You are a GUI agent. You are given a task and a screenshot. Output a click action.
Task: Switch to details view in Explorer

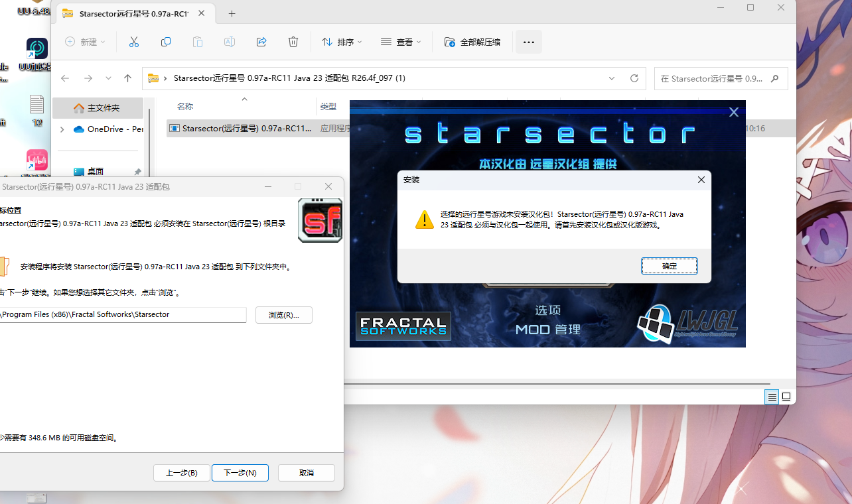772,396
